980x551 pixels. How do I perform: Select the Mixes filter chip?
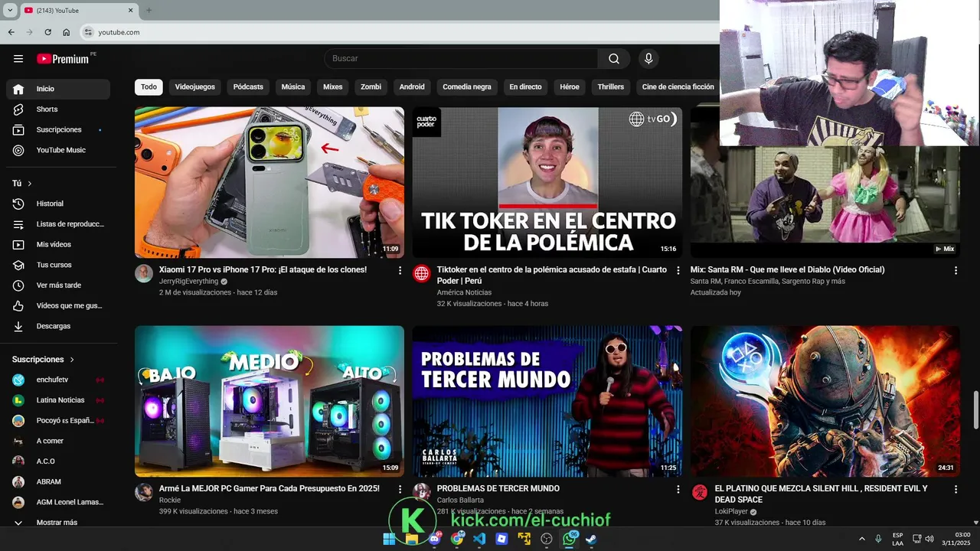point(333,87)
